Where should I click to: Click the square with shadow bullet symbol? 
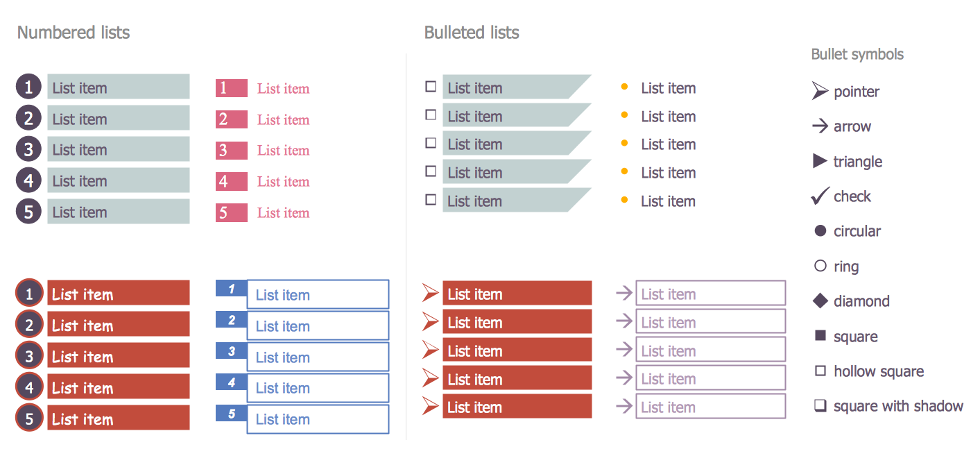point(820,406)
